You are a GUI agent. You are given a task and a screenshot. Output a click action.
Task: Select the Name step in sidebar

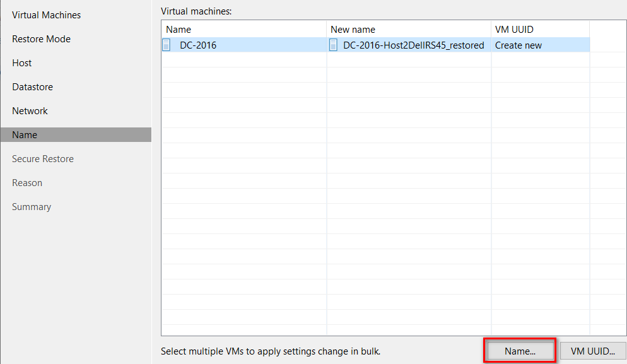(76, 135)
